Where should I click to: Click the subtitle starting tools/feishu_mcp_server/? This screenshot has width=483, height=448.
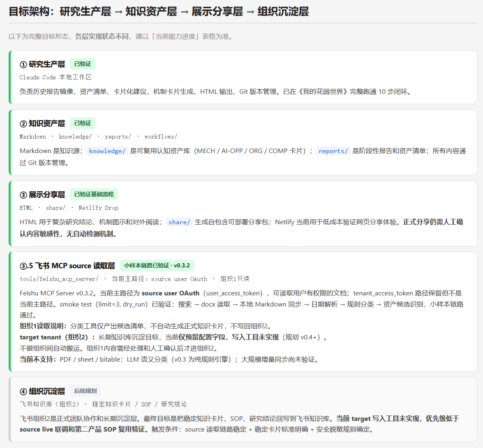click(x=134, y=279)
